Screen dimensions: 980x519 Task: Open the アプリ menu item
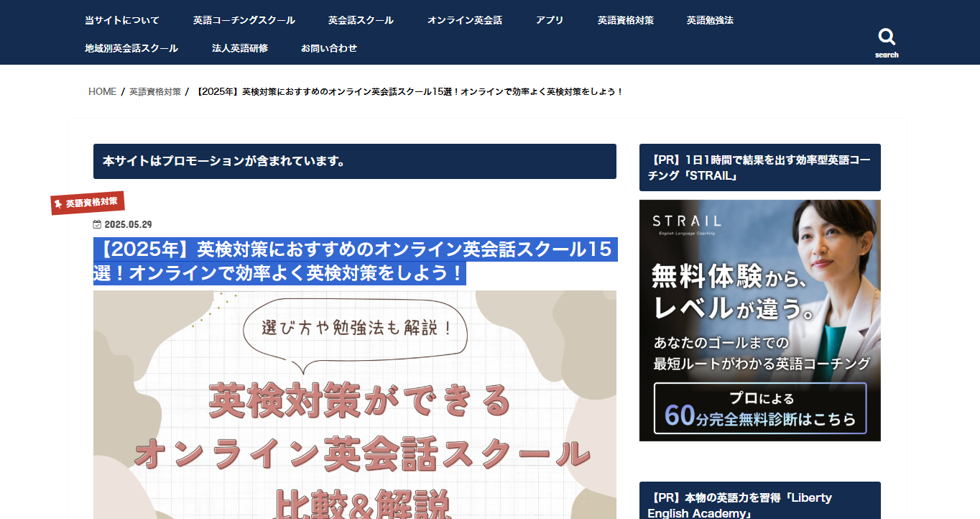click(x=550, y=20)
